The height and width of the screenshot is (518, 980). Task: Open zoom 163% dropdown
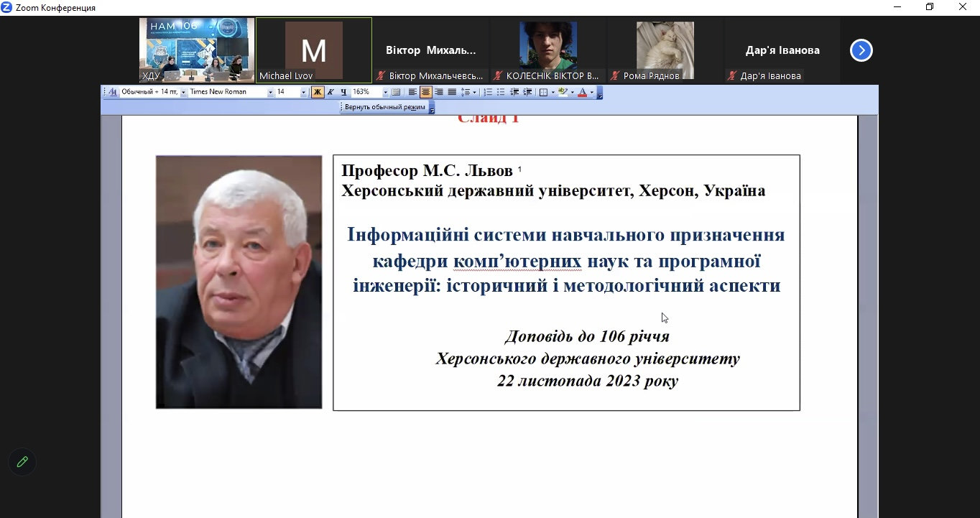click(x=385, y=92)
